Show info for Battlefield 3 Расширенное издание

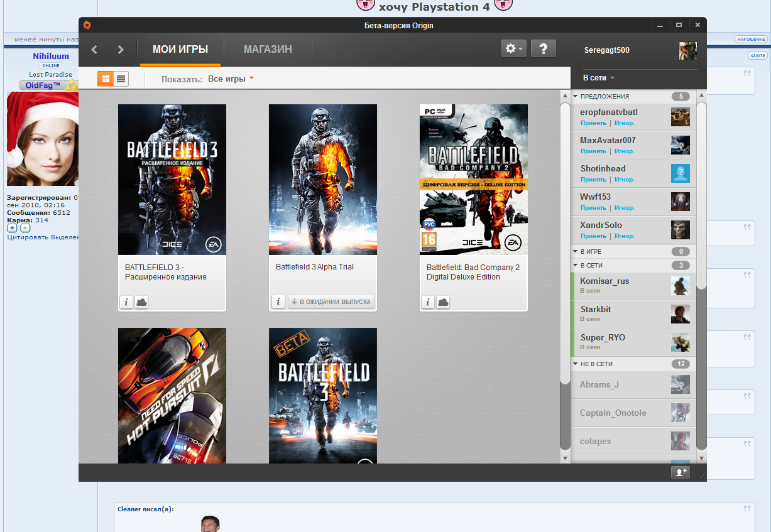[x=126, y=302]
